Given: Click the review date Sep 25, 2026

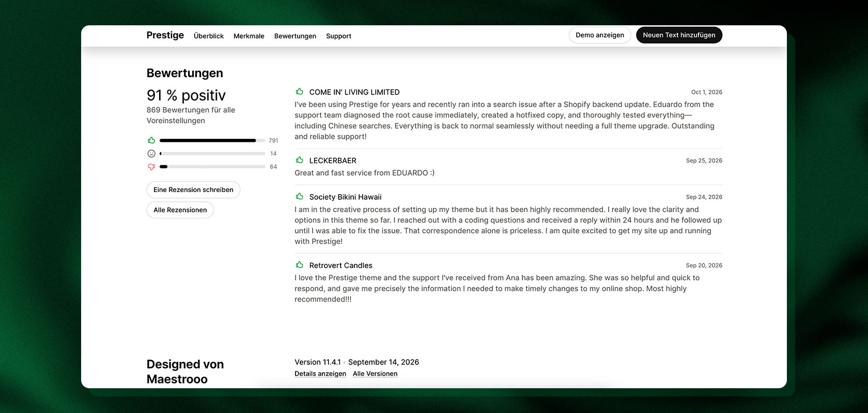Looking at the screenshot, I should coord(704,161).
